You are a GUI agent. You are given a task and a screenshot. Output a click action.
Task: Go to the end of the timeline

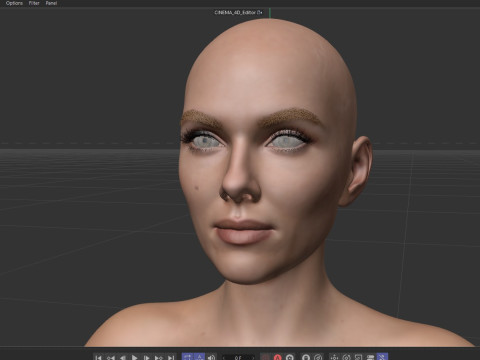click(x=170, y=357)
